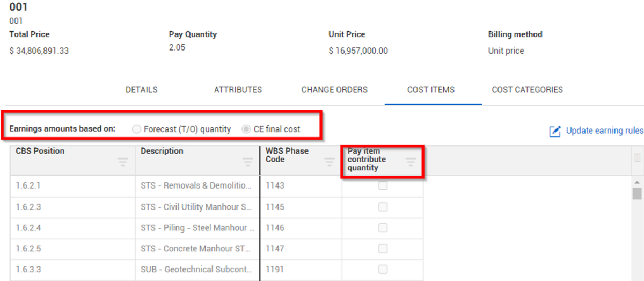
Task: Open filter for Description column
Action: [247, 162]
